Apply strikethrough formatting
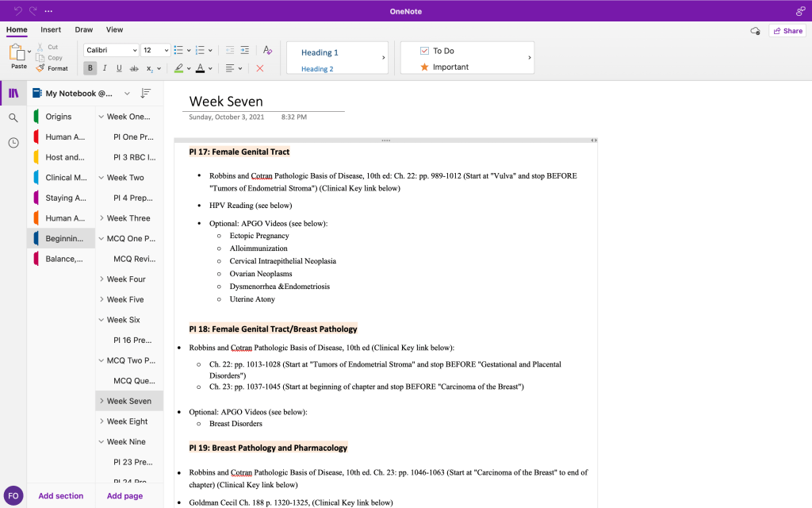This screenshot has width=812, height=508. click(133, 68)
